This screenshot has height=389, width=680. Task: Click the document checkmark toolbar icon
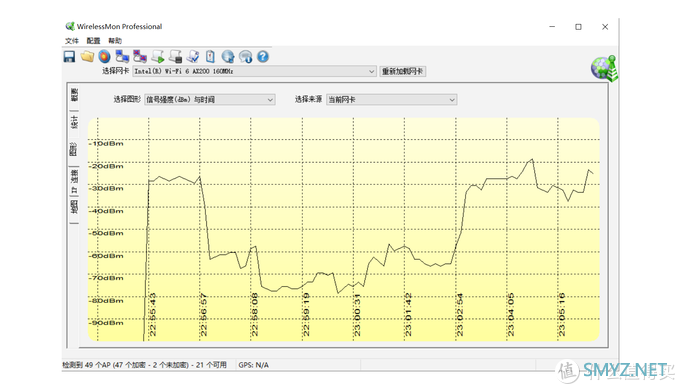pyautogui.click(x=193, y=57)
